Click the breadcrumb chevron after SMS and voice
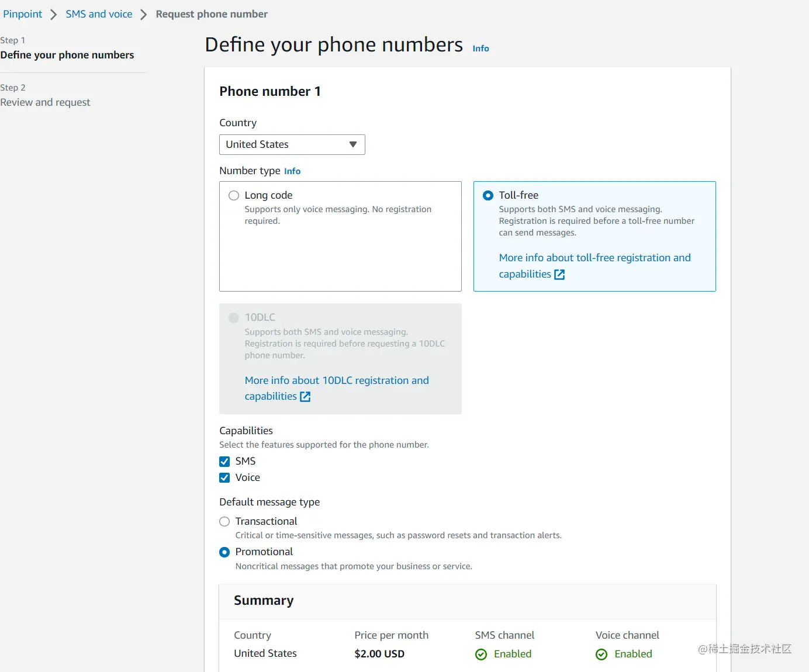The height and width of the screenshot is (672, 809). pos(143,14)
